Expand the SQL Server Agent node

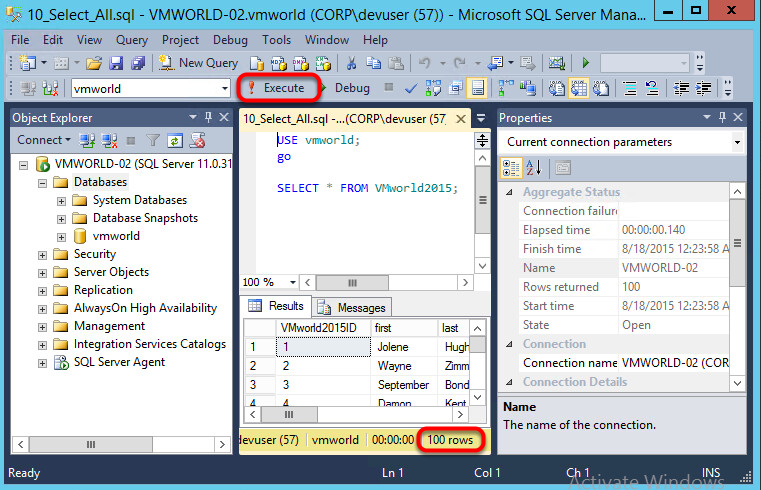(x=43, y=363)
